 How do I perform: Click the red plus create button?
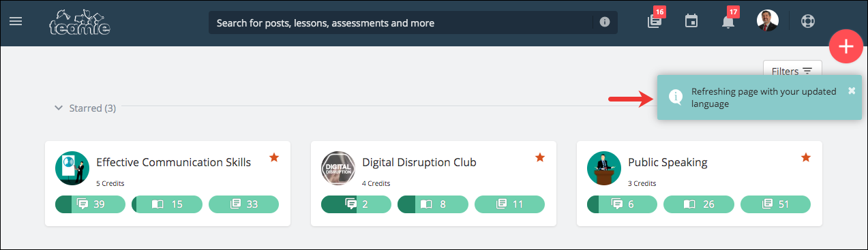tap(846, 47)
